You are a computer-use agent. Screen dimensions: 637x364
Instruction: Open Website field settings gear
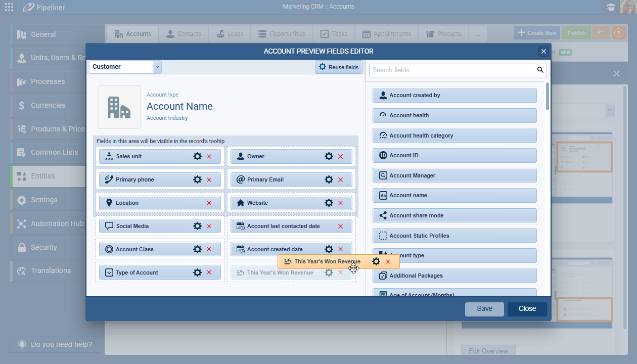[329, 203]
